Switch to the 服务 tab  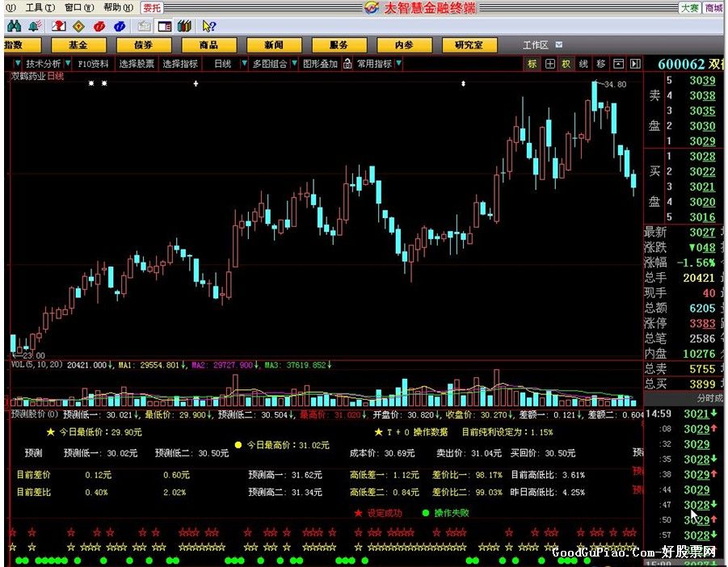tap(339, 45)
